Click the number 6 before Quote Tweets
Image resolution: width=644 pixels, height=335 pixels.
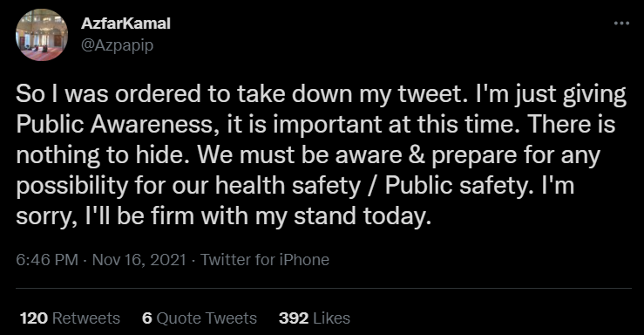pyautogui.click(x=147, y=318)
